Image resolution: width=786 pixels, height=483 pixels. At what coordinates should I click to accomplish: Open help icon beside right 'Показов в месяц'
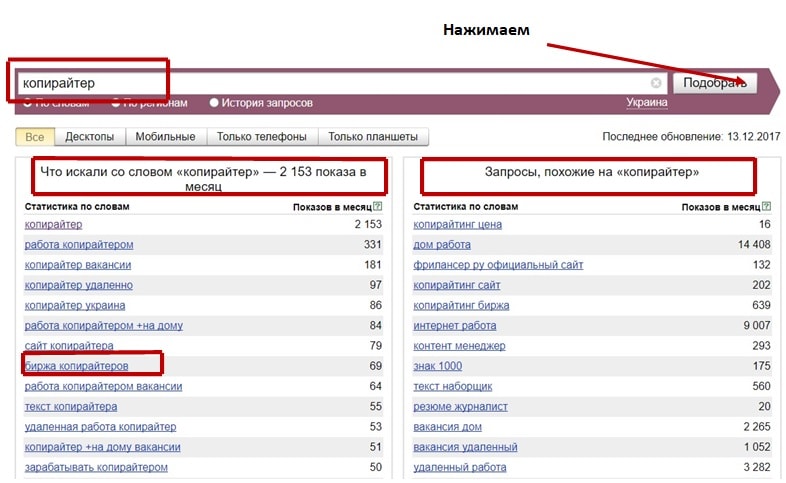[x=766, y=206]
